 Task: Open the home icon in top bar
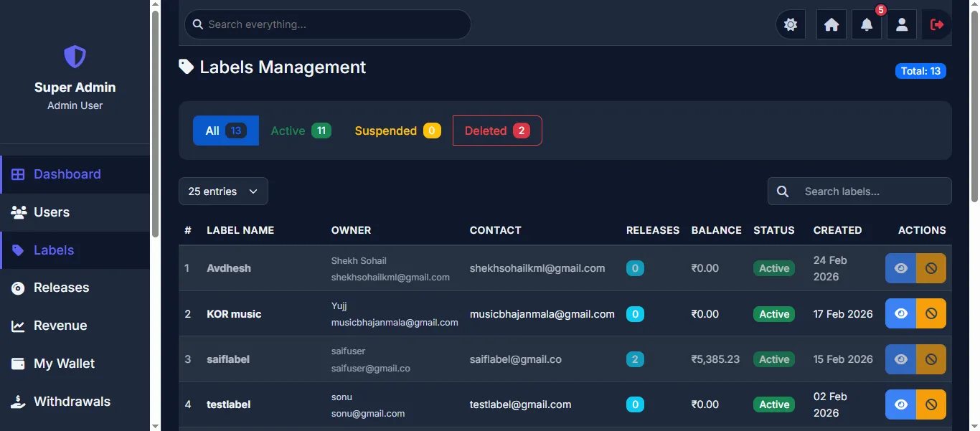click(831, 24)
